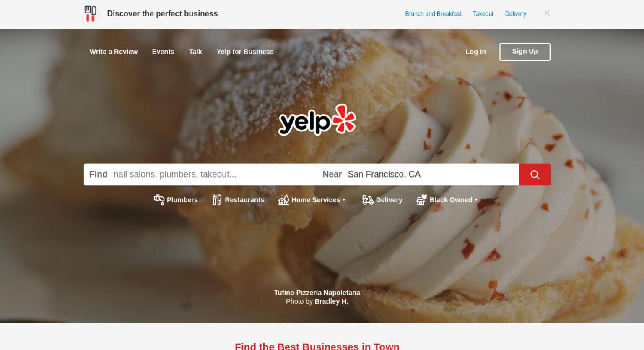Expand the Black Owned dropdown arrow

476,200
